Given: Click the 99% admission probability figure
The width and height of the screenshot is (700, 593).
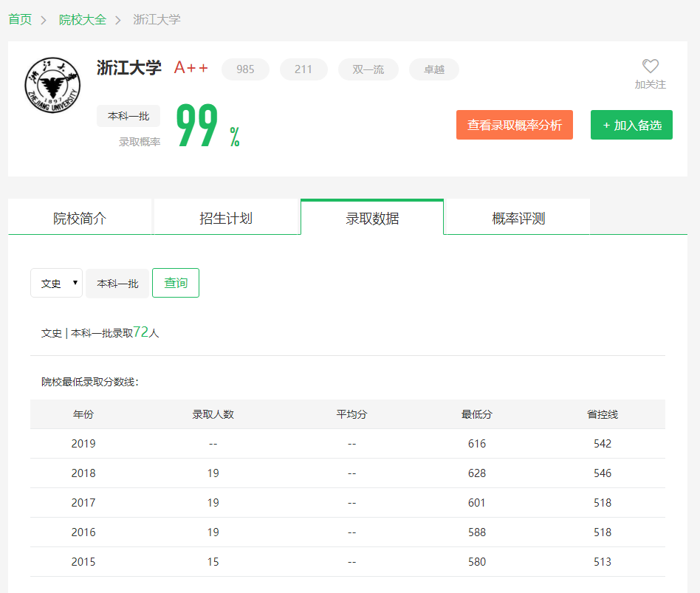Looking at the screenshot, I should [207, 126].
